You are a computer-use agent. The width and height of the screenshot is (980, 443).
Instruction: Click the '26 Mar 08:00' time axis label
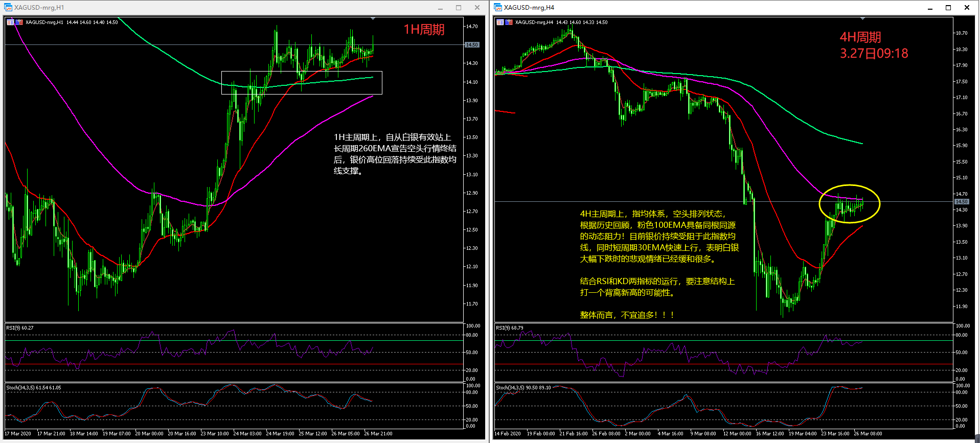click(868, 434)
